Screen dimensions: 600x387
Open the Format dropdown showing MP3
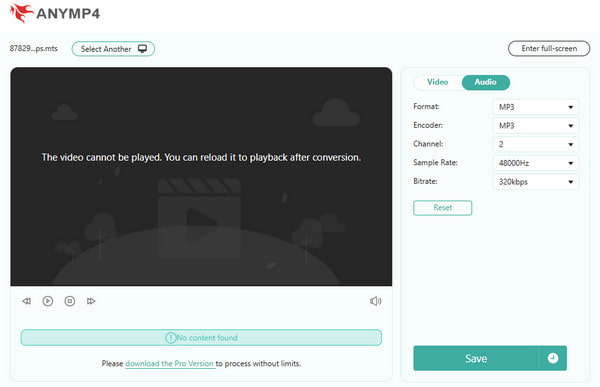pos(535,107)
